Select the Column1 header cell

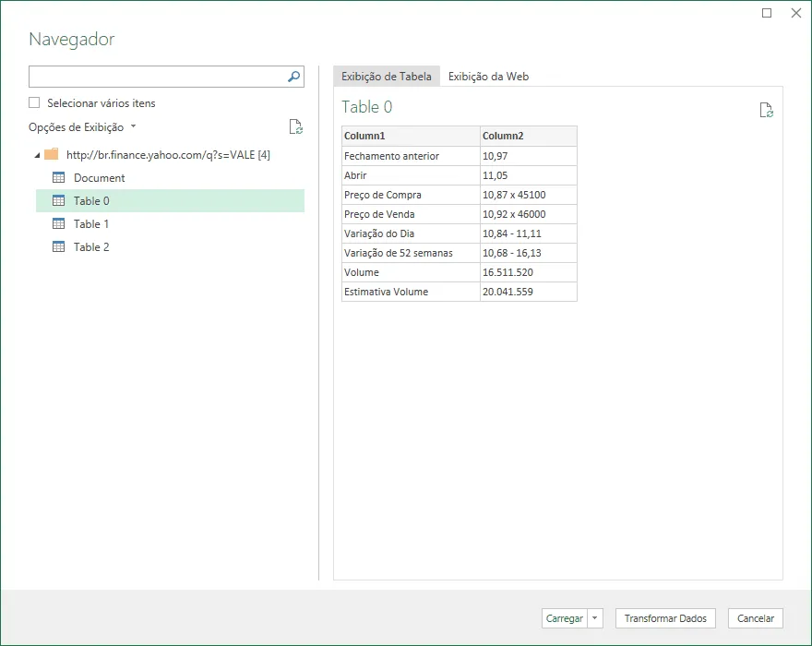click(x=411, y=136)
